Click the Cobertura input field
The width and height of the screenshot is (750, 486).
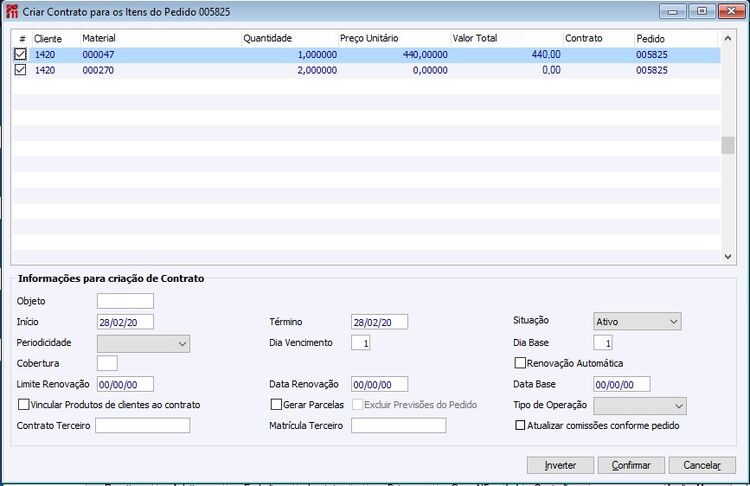pyautogui.click(x=107, y=363)
